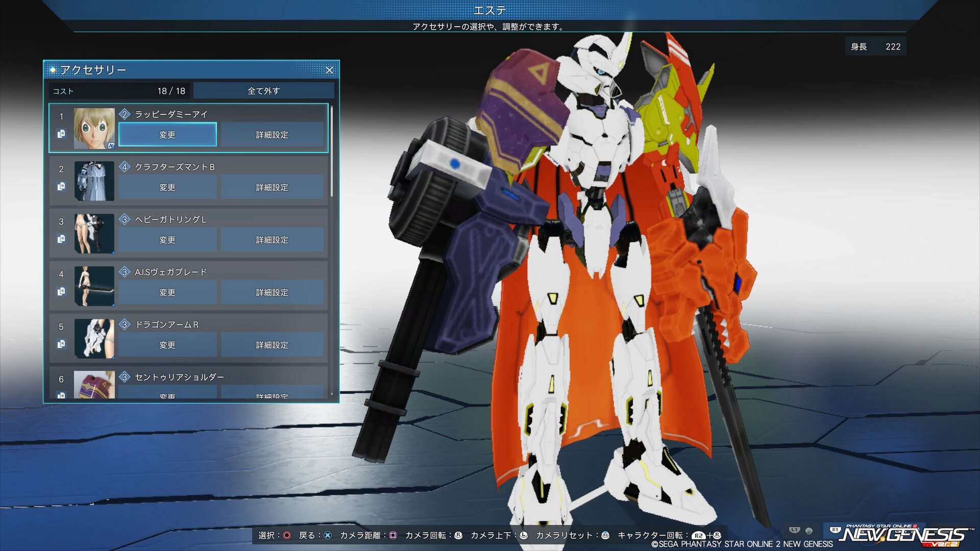980x551 pixels.
Task: Click cost 2 diamond icon of ラッピーダミーアイ
Action: (x=125, y=114)
